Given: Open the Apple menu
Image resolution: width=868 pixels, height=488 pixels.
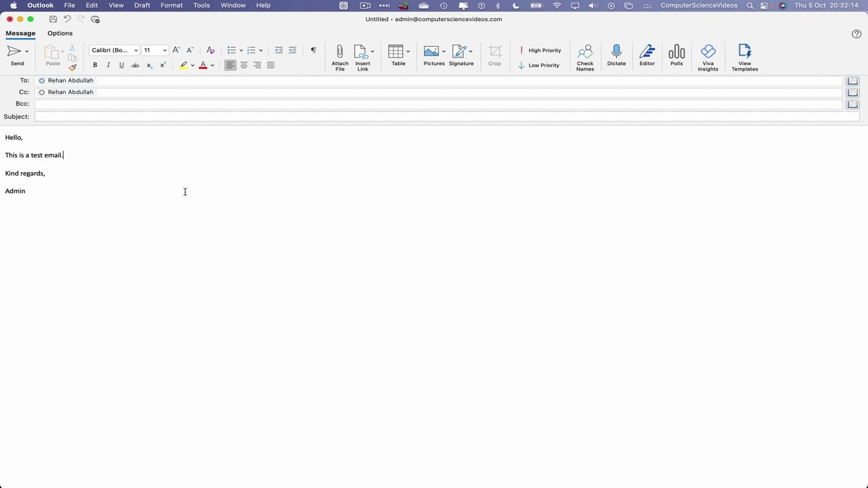Looking at the screenshot, I should click(x=13, y=5).
